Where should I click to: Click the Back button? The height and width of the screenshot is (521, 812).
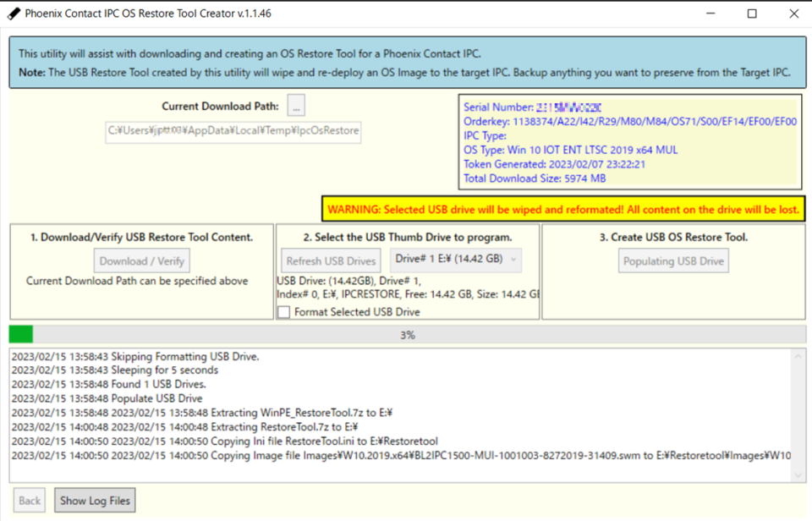[30, 501]
